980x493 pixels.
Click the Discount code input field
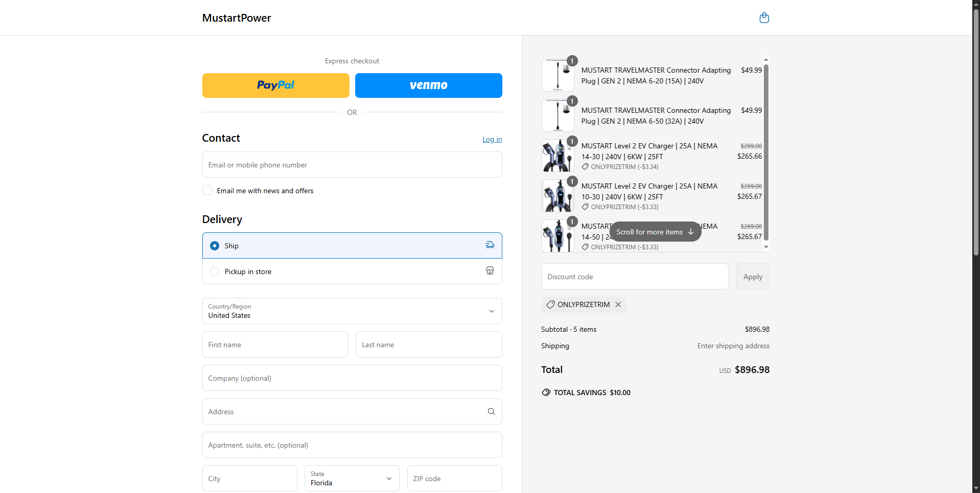tap(635, 277)
